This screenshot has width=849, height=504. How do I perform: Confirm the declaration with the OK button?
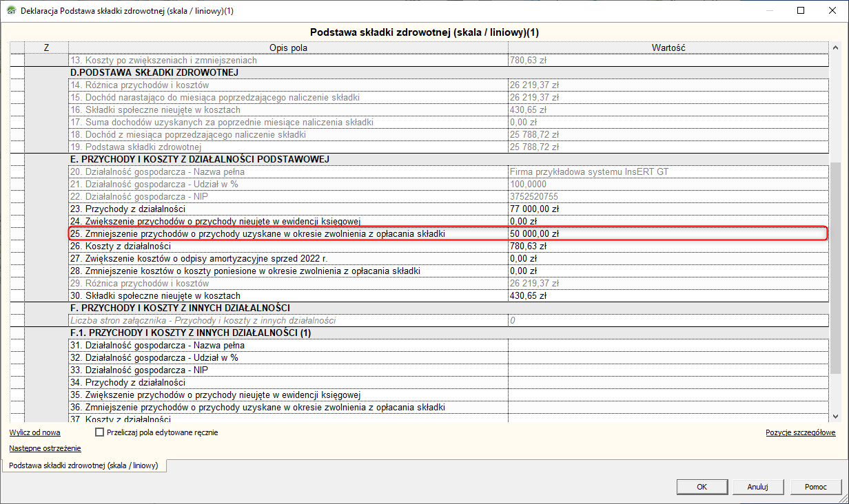702,487
